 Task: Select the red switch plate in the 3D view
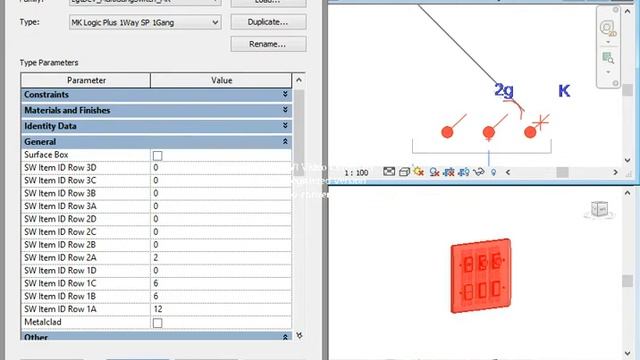481,276
